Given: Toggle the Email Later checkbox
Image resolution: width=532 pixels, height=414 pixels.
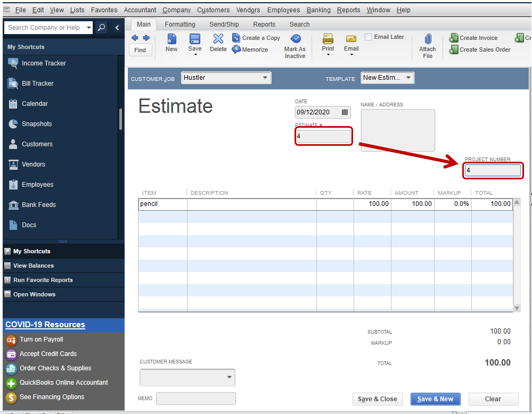Looking at the screenshot, I should (368, 37).
